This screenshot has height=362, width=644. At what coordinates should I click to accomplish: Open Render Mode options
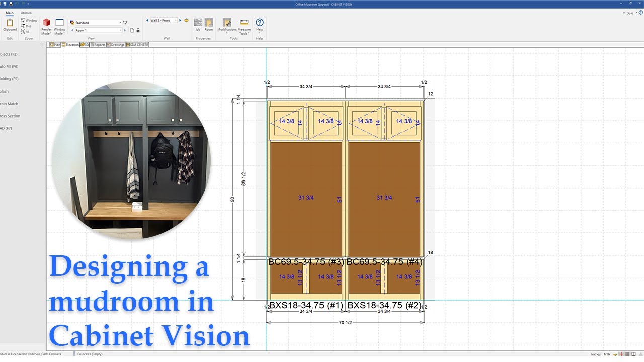click(x=46, y=27)
